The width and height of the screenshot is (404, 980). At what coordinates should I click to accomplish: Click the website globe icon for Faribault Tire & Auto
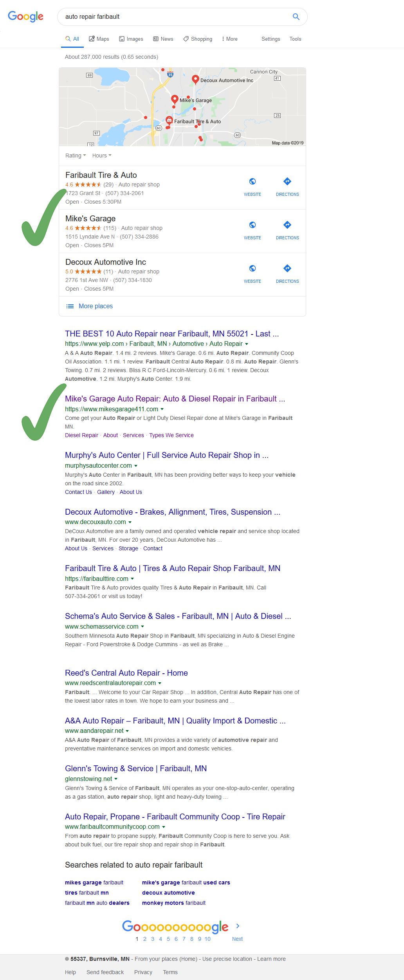[252, 181]
